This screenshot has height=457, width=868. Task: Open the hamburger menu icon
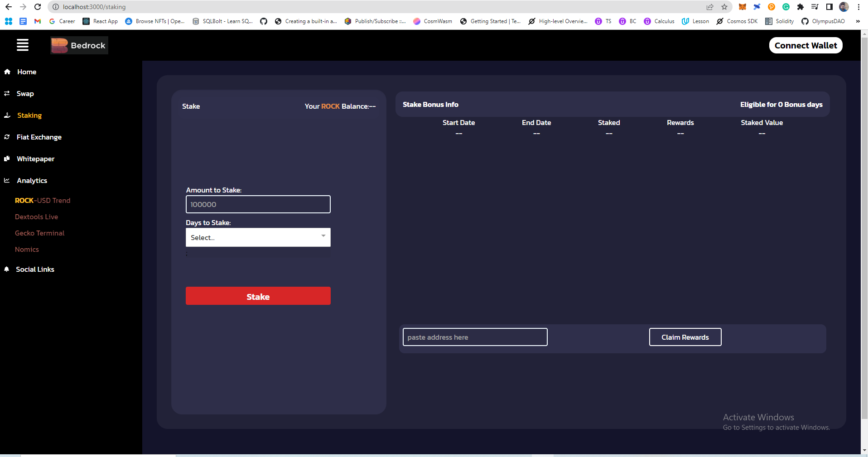click(23, 45)
